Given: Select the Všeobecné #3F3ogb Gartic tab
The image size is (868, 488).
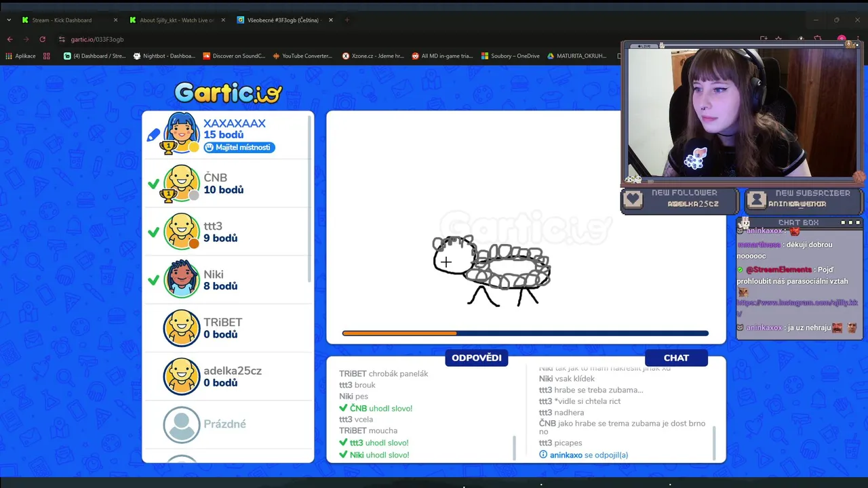Looking at the screenshot, I should [x=285, y=20].
